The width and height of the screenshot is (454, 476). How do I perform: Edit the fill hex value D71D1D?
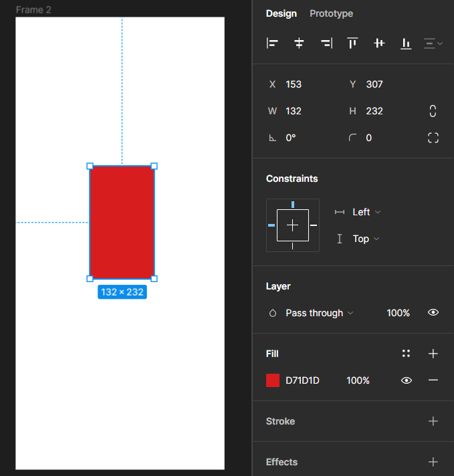302,380
